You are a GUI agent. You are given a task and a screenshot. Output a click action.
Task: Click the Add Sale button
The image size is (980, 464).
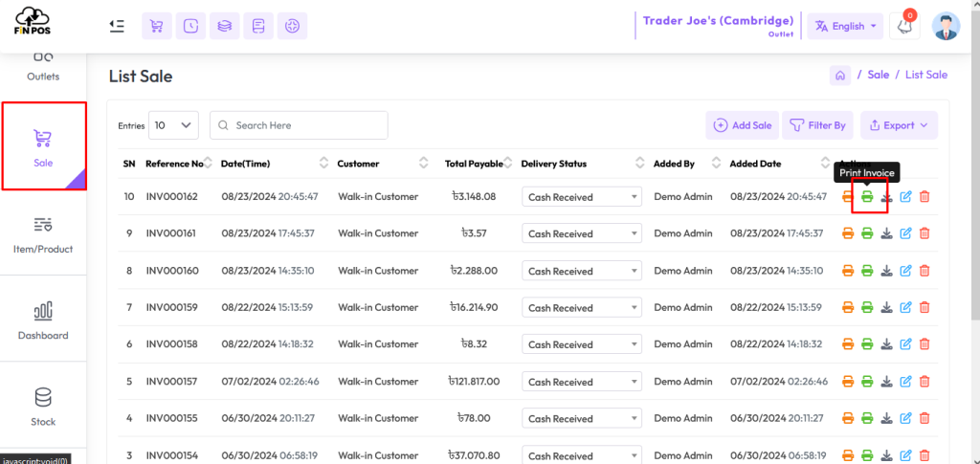click(x=743, y=125)
